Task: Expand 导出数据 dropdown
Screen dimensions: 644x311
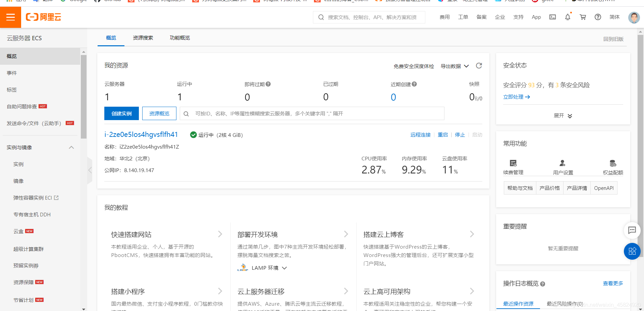Action: 454,66
